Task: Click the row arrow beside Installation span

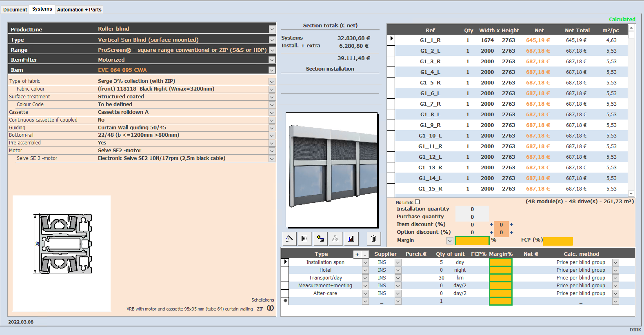Action: pyautogui.click(x=285, y=262)
